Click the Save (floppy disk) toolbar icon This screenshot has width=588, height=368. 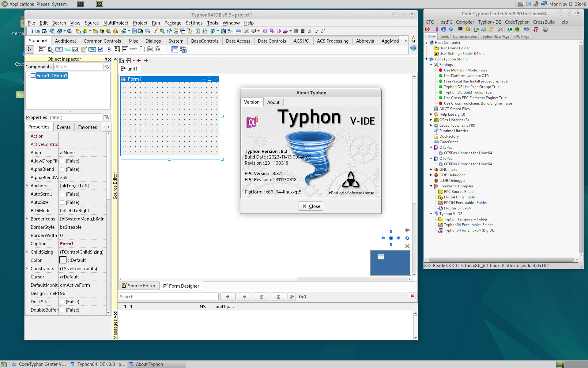(x=134, y=31)
